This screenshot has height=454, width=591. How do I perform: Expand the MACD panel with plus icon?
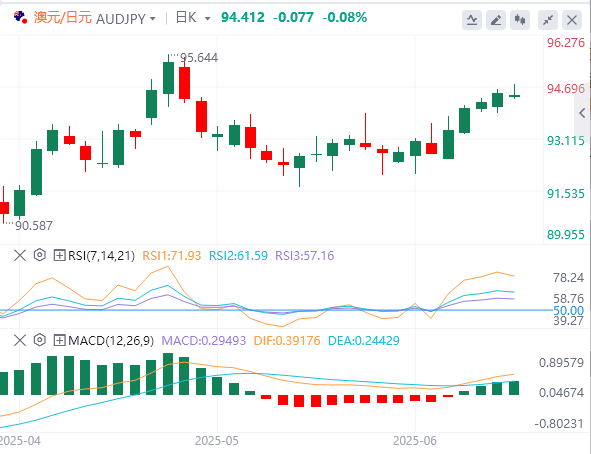60,341
